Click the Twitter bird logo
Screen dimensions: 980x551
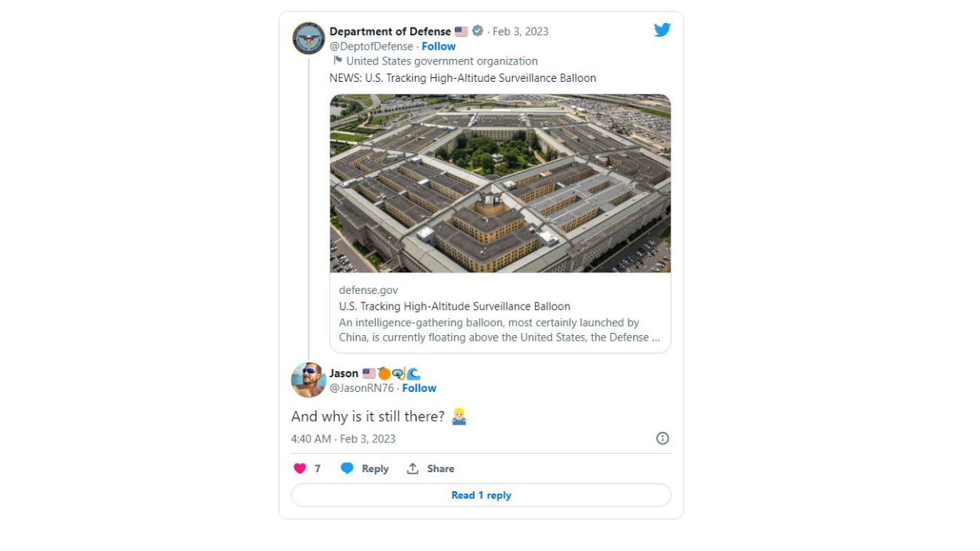point(662,30)
